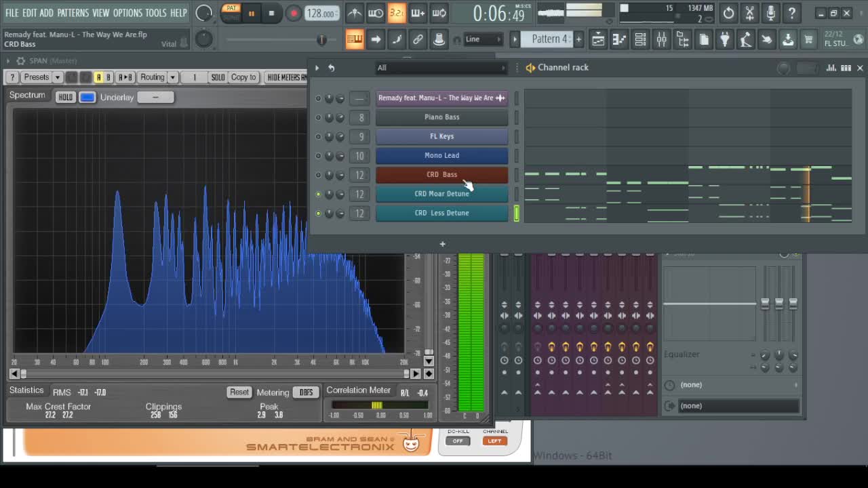Toggle mute LED for CRD Less Detune
The width and height of the screenshot is (868, 488).
tap(318, 213)
